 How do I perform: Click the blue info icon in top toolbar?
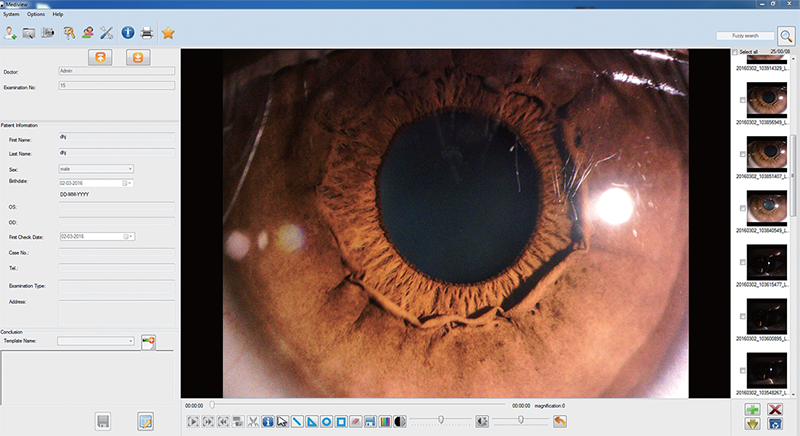[x=128, y=34]
